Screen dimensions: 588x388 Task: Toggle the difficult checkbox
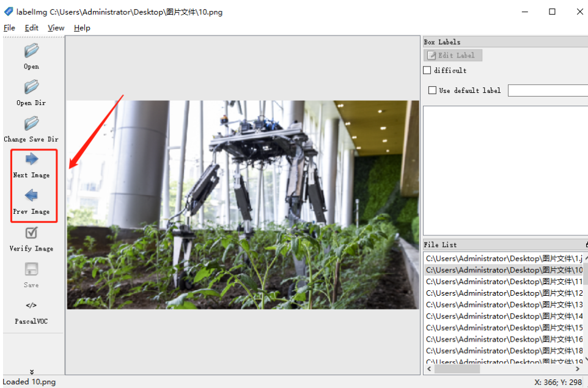(x=427, y=70)
